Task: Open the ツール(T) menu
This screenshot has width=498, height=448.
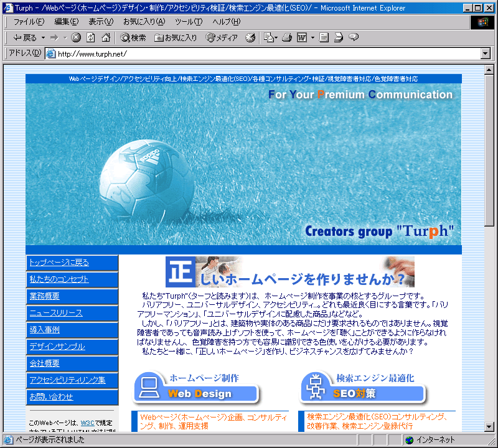Action: [189, 22]
